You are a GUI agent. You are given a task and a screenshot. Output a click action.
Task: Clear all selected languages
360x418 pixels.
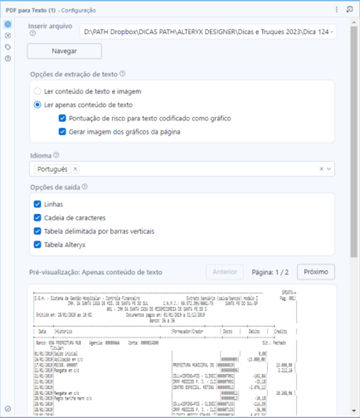coord(321,169)
